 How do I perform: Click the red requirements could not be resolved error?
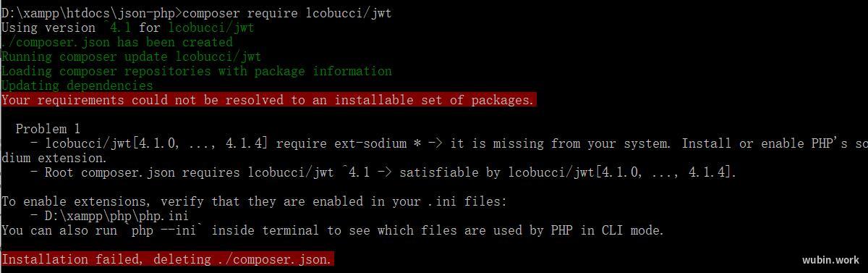pyautogui.click(x=268, y=100)
